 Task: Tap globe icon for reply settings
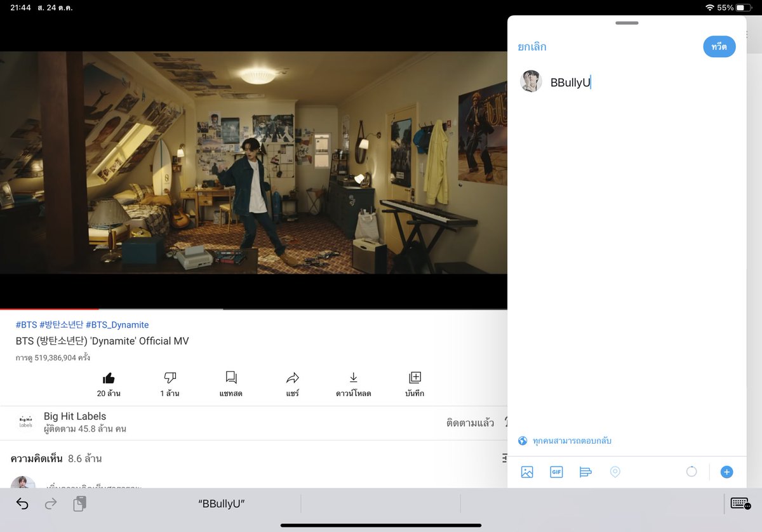(523, 441)
